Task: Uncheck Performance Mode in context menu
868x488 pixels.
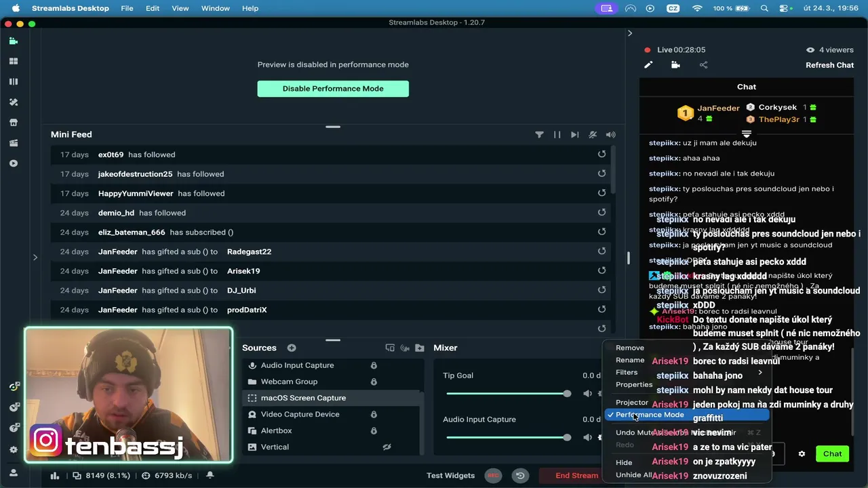Action: (687, 415)
